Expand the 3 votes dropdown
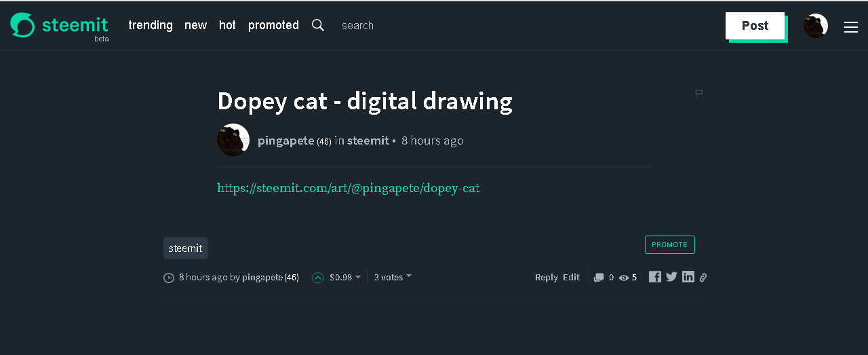868x355 pixels. (393, 277)
